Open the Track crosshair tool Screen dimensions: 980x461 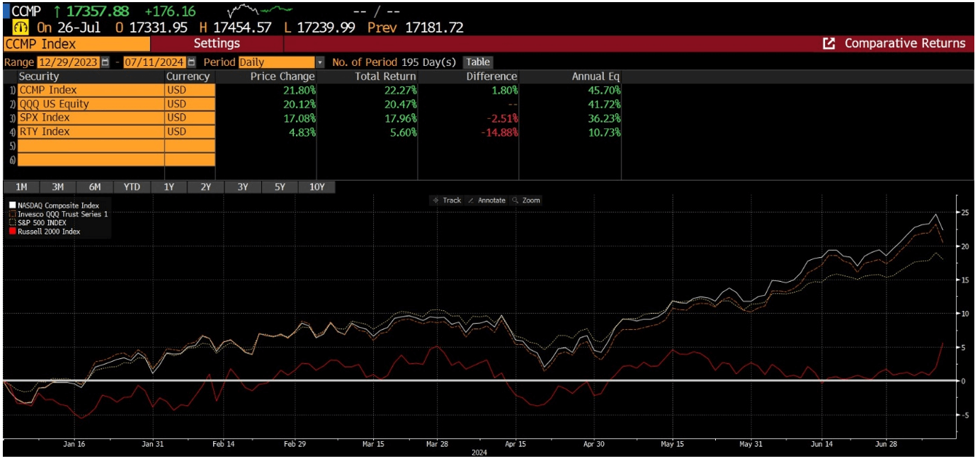click(x=448, y=200)
